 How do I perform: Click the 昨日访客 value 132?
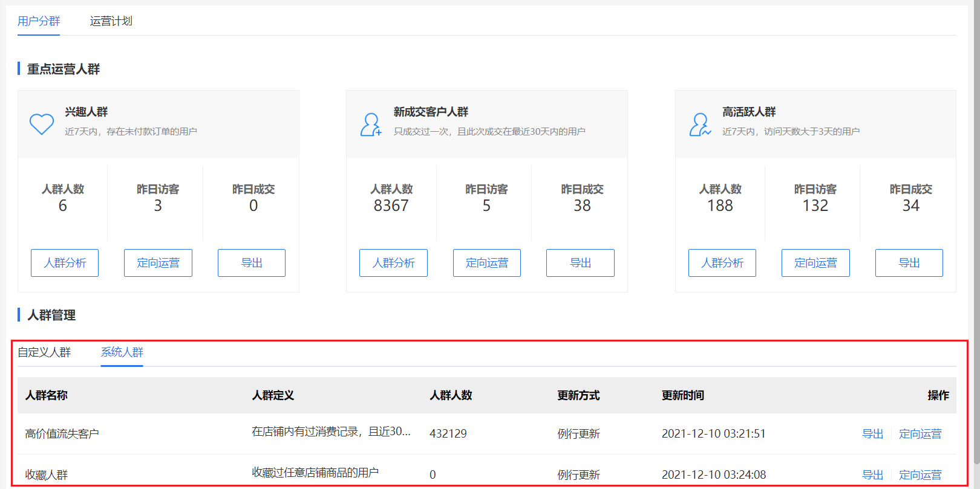click(x=815, y=206)
